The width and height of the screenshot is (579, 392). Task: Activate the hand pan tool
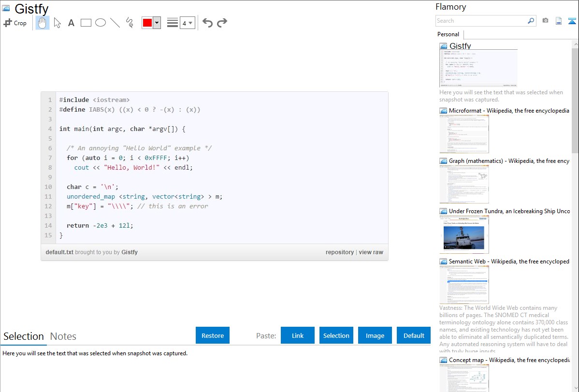click(x=42, y=23)
